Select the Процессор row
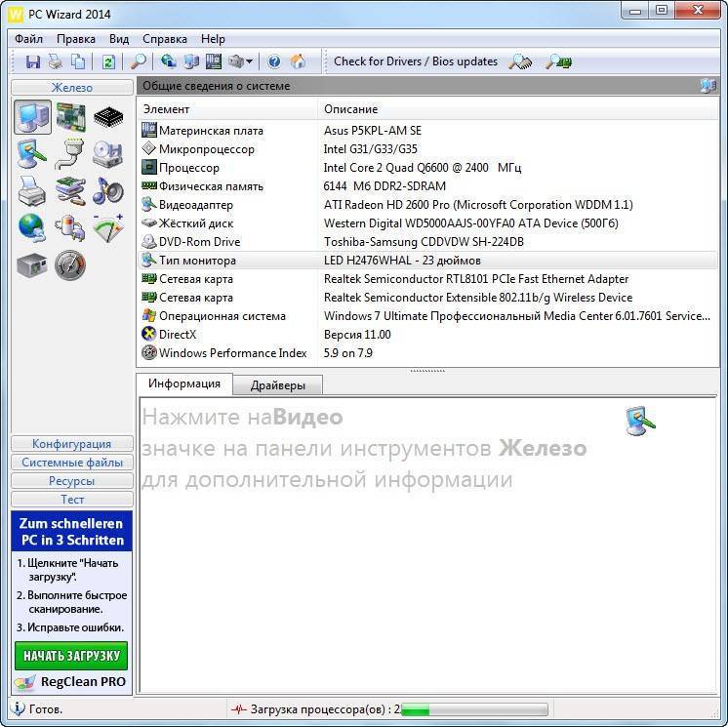 click(428, 168)
